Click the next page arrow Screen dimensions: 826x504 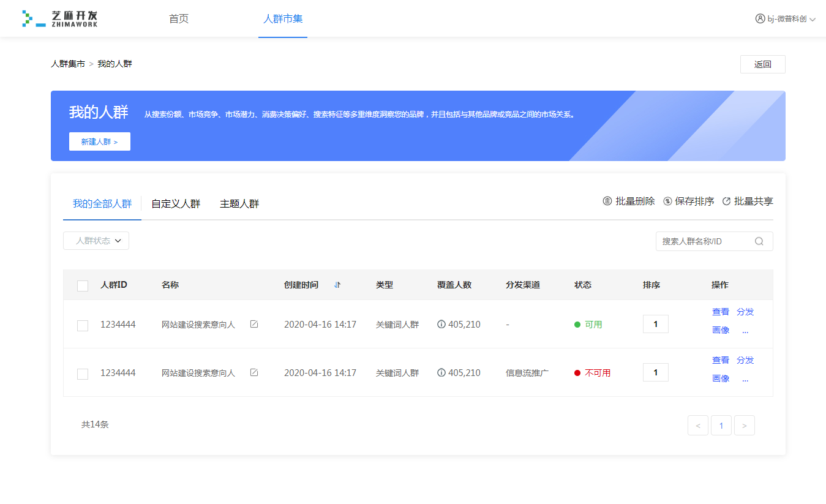[x=745, y=426]
